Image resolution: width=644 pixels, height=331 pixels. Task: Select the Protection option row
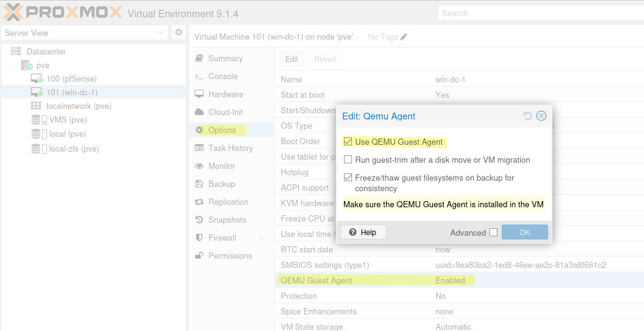[x=459, y=296]
